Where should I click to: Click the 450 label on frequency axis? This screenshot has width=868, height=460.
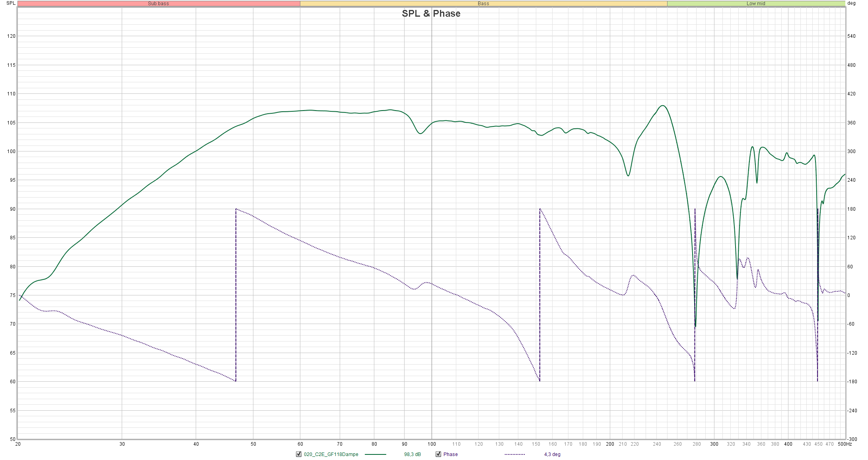pos(818,444)
